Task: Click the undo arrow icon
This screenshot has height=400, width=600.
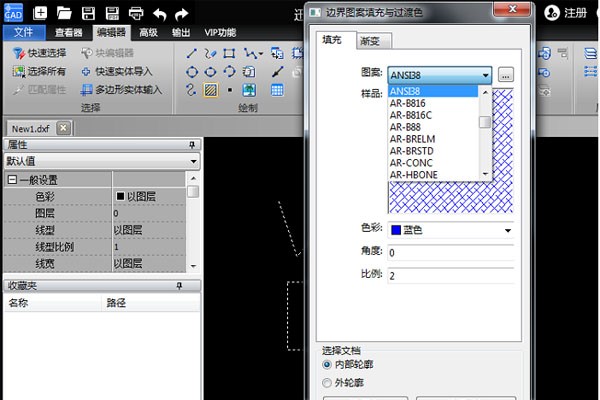Action: tap(158, 13)
